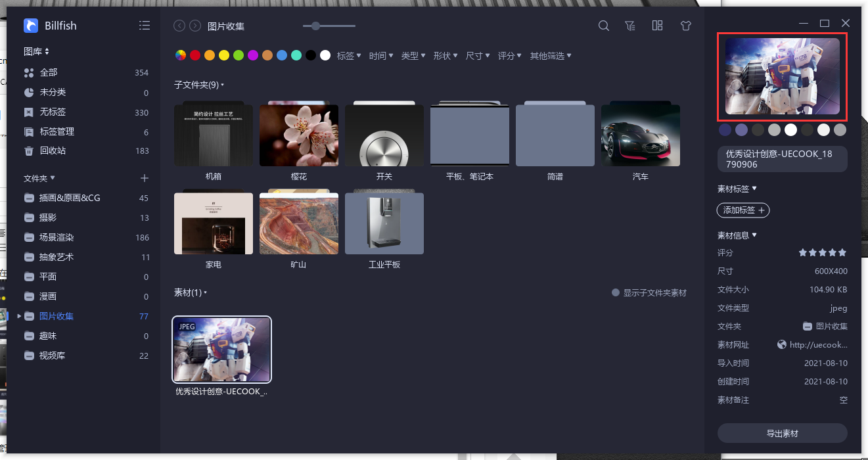Click the 导出素材 button
This screenshot has height=460, width=868.
pos(782,434)
